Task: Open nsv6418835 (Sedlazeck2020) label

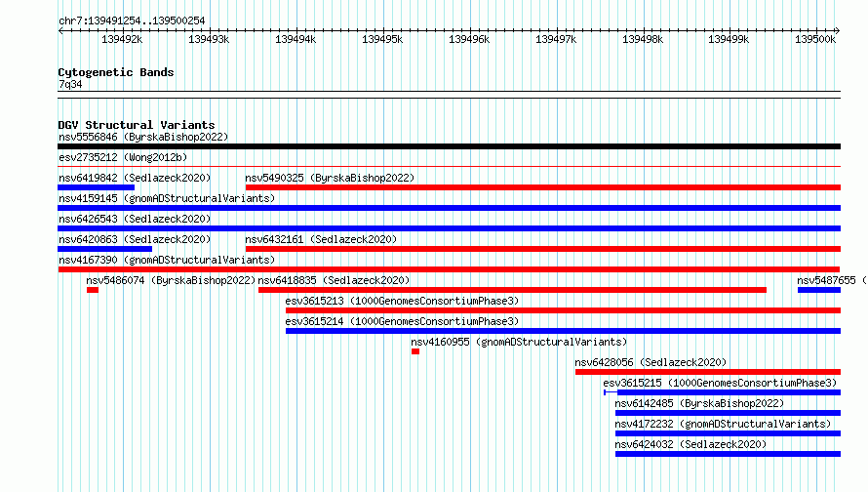Action: tap(334, 280)
